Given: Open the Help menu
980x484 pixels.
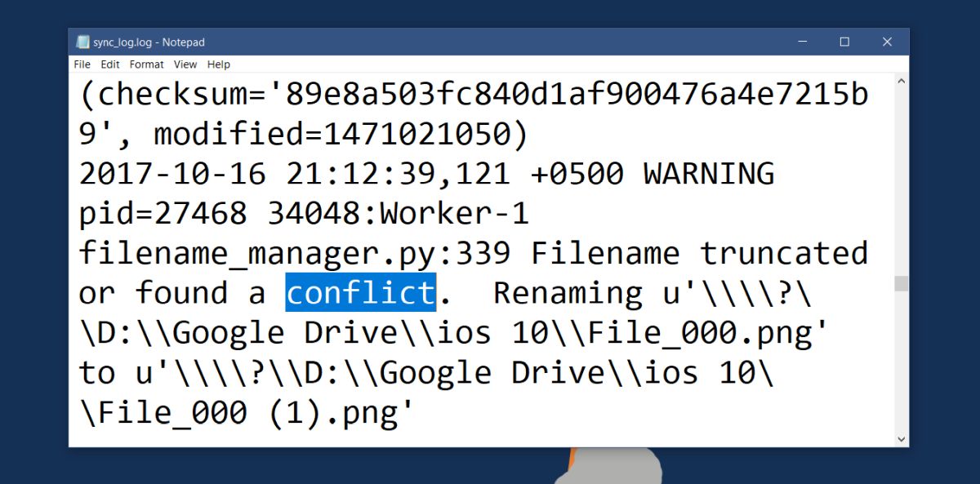Looking at the screenshot, I should [219, 64].
